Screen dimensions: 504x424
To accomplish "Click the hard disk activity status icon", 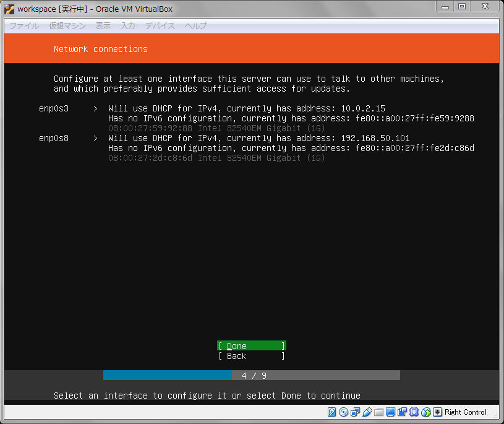I will [331, 412].
